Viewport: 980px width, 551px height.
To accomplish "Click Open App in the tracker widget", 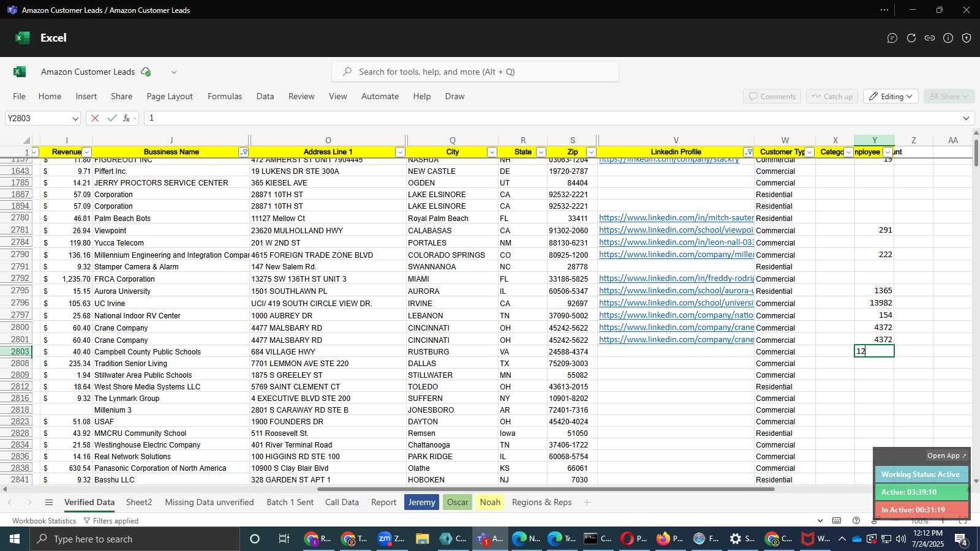I will (x=946, y=455).
